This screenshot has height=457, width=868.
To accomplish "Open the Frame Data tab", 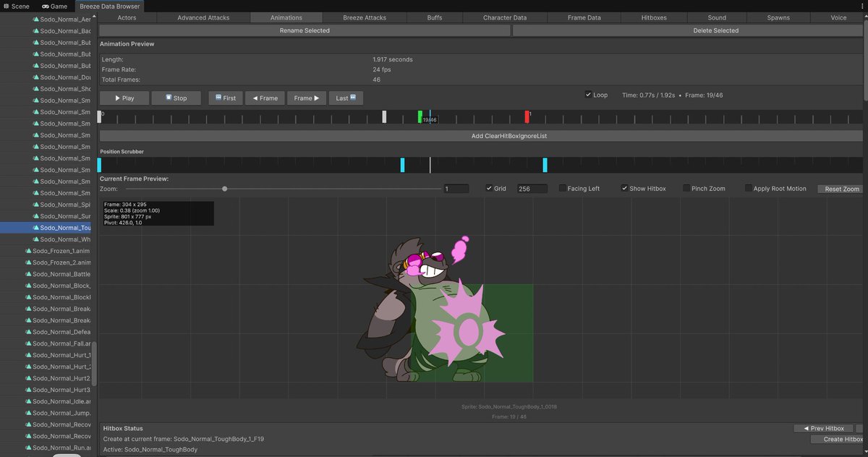I will pos(584,17).
